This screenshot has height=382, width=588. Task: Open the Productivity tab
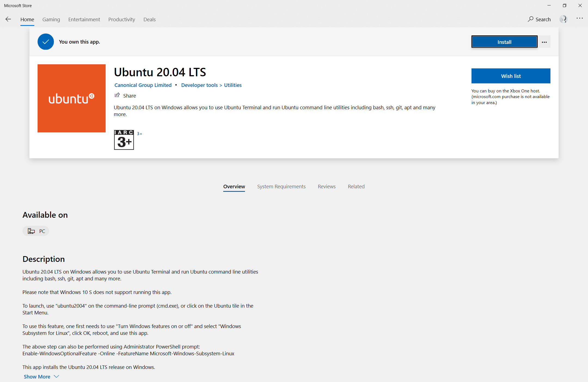122,19
